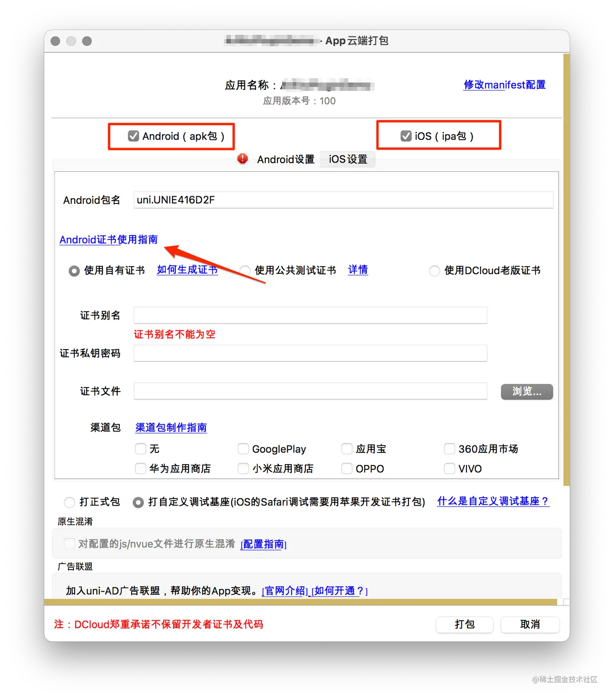Check the 应用宝 channel checkbox
The height and width of the screenshot is (700, 614).
tap(347, 449)
